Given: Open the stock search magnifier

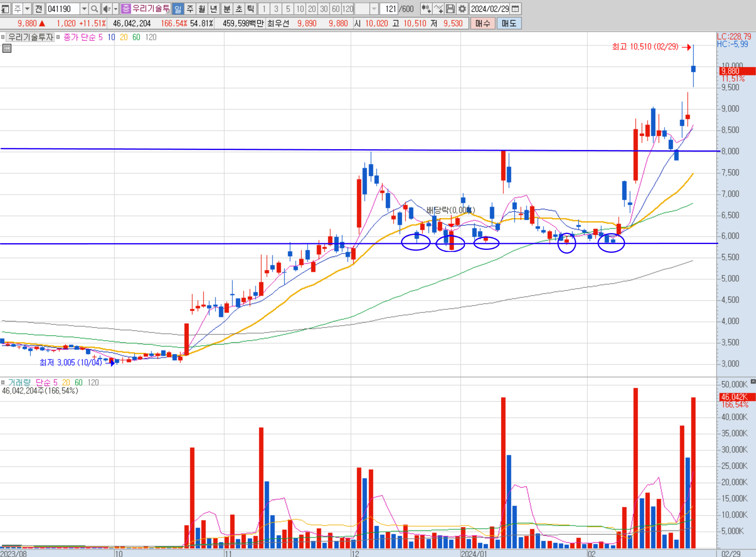Looking at the screenshot, I should [94, 9].
